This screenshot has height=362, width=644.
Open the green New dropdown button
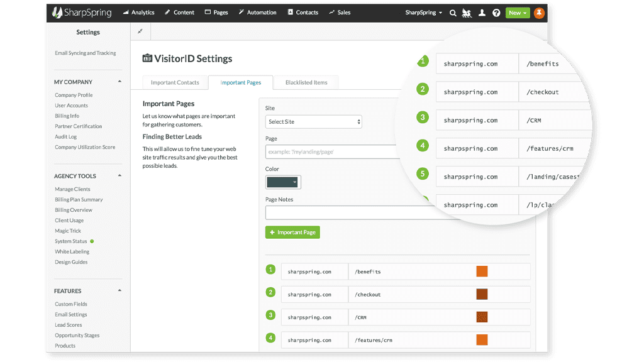(x=518, y=13)
